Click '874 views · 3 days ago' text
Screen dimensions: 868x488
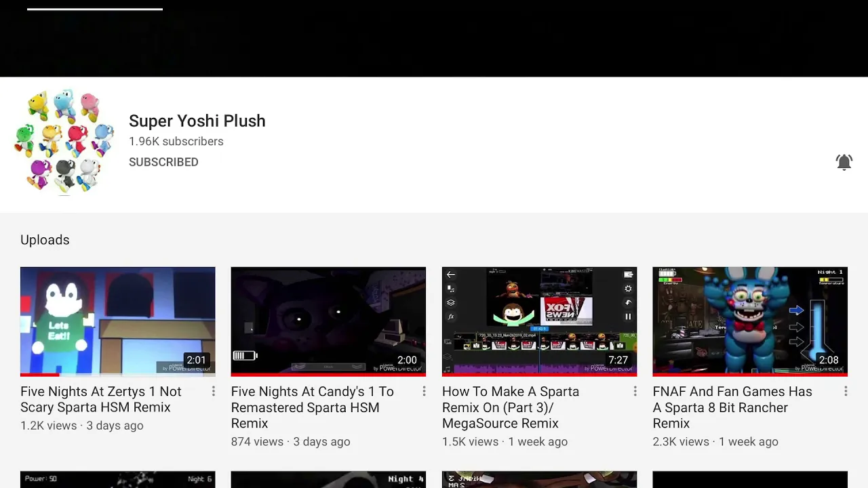[290, 441]
